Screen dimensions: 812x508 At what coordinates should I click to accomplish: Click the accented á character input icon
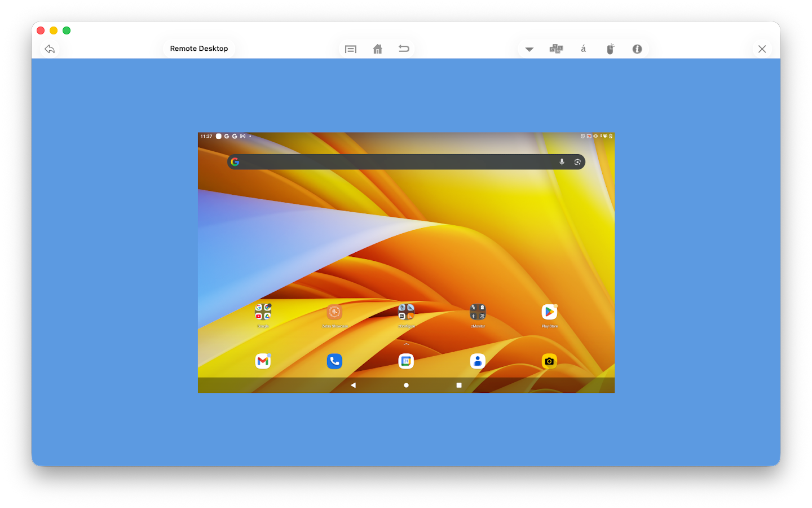(583, 49)
